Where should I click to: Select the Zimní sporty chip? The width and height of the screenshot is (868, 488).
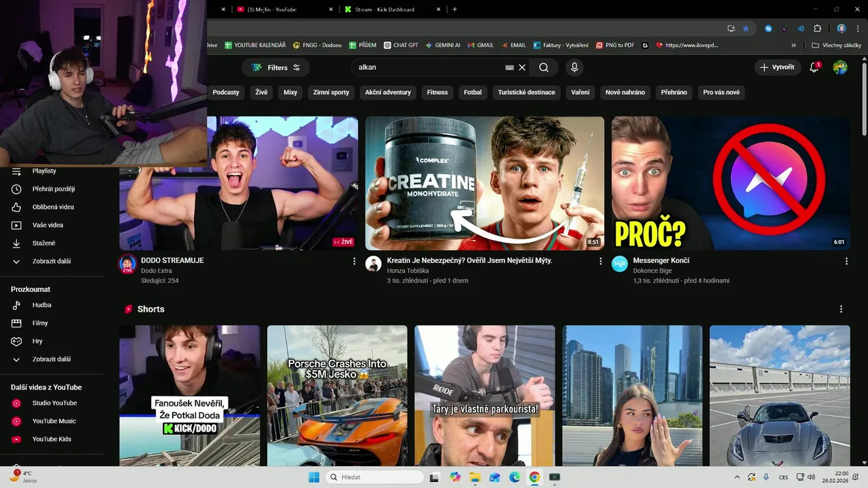pos(331,92)
